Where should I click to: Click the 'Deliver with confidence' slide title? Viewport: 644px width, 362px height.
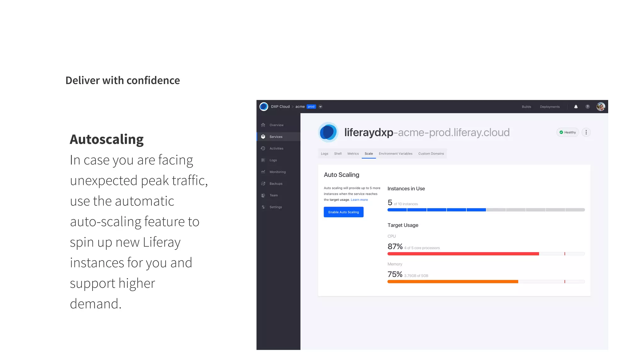123,80
